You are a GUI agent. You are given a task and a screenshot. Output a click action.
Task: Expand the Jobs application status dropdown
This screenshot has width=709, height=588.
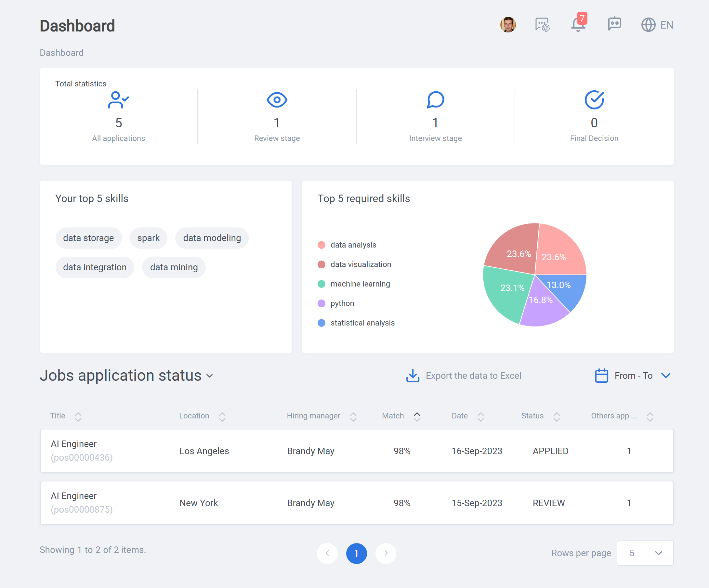point(210,376)
